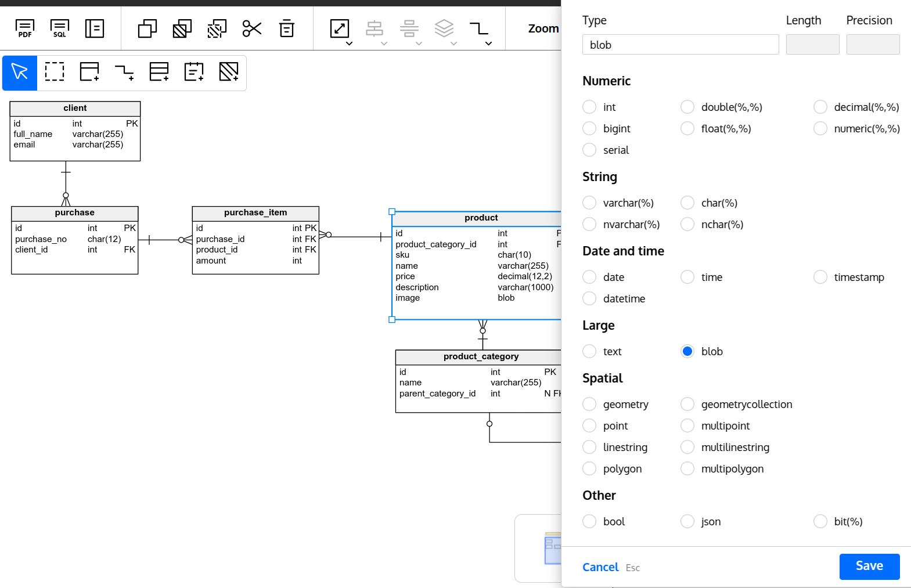
Task: Click the vertical align icon
Action: click(409, 28)
